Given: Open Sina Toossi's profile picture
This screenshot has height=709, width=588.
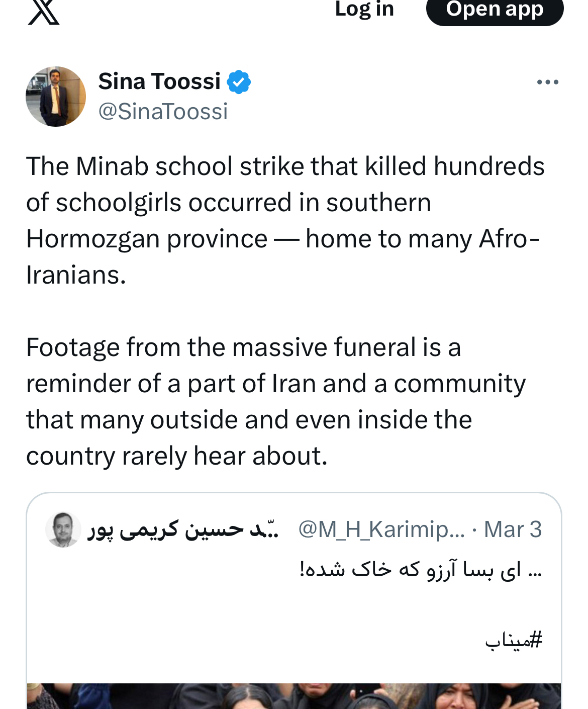Looking at the screenshot, I should tap(56, 97).
